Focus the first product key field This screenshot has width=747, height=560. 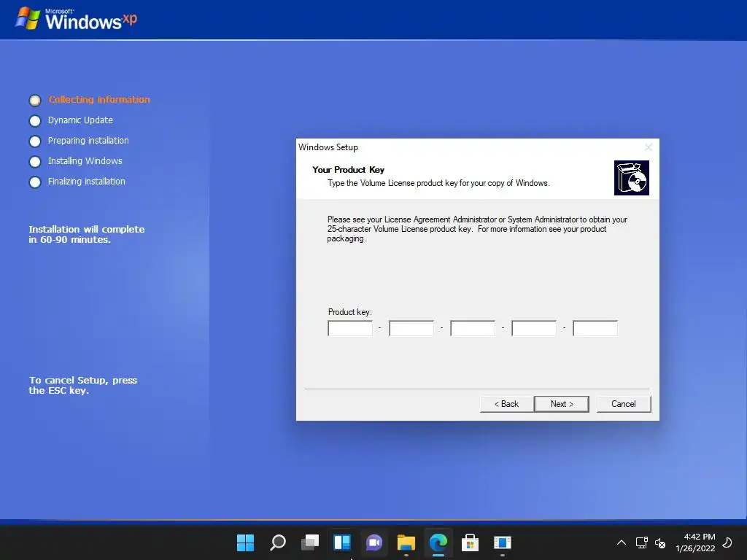tap(350, 328)
